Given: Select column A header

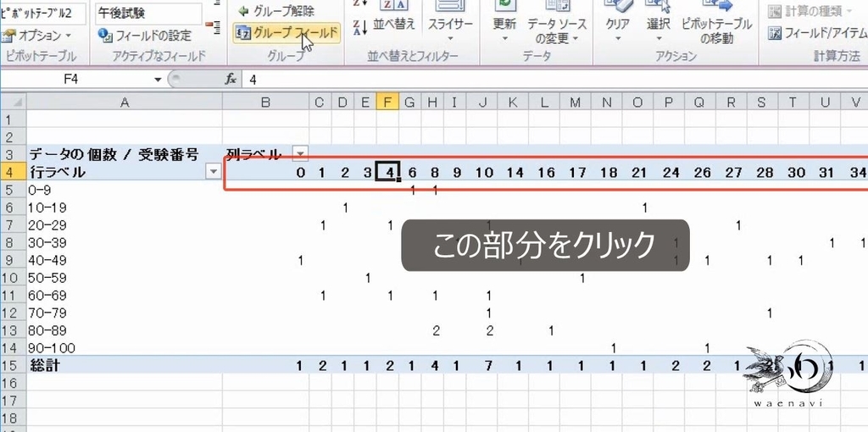Looking at the screenshot, I should (x=125, y=102).
